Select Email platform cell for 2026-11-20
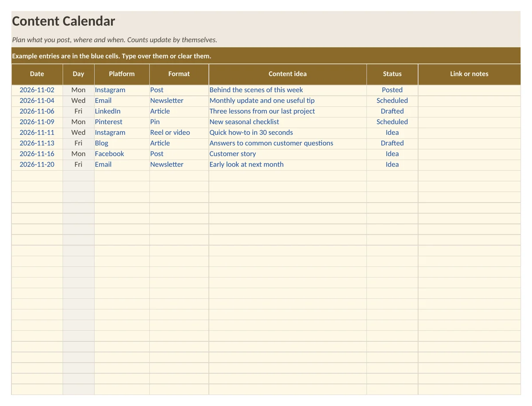This screenshot has width=532, height=406. [122, 164]
